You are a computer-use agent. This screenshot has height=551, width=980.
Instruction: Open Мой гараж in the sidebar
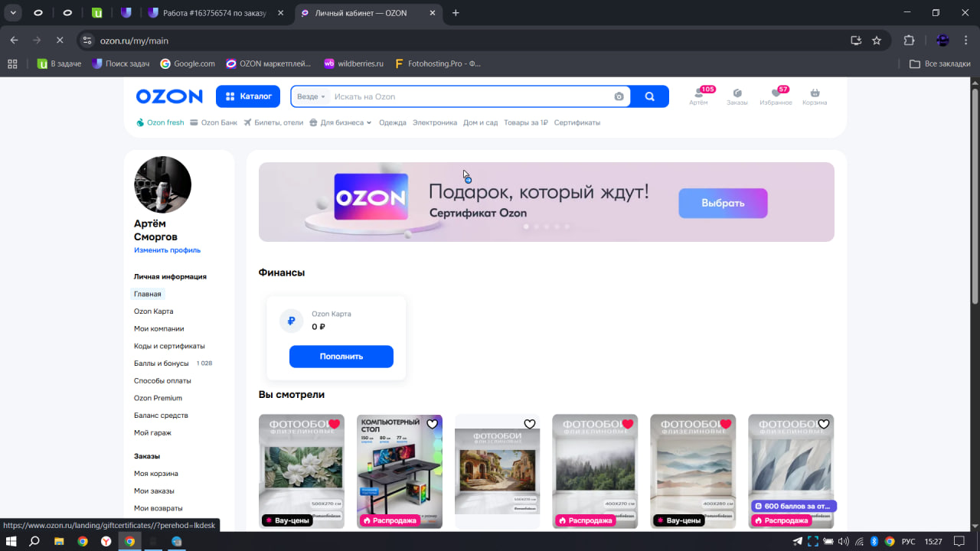click(x=153, y=433)
